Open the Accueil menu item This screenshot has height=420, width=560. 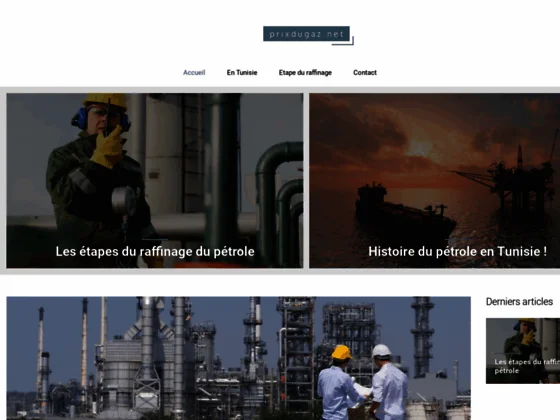point(194,72)
